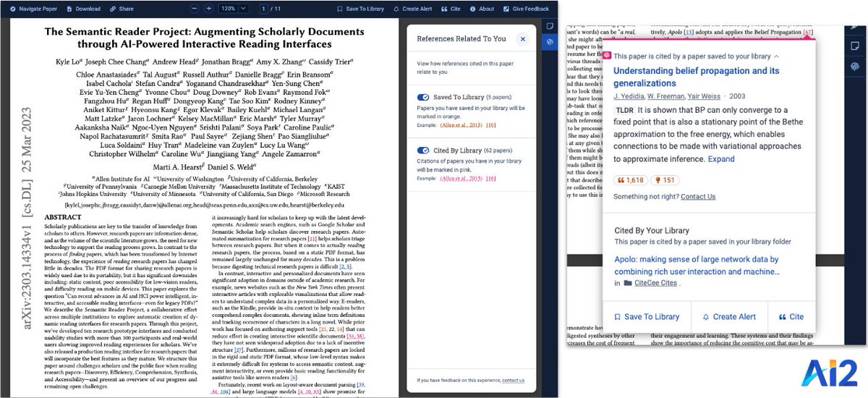Toggle the Saved To Library switch
Image resolution: width=868 pixels, height=398 pixels.
click(x=424, y=97)
